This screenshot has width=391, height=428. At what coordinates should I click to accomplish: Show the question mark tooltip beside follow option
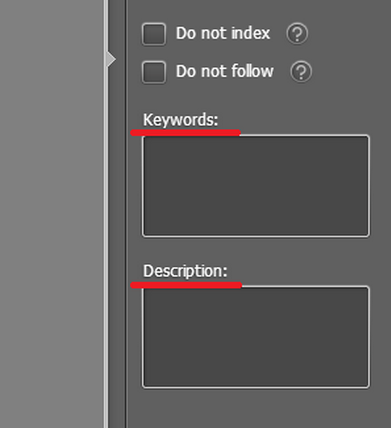click(x=301, y=72)
